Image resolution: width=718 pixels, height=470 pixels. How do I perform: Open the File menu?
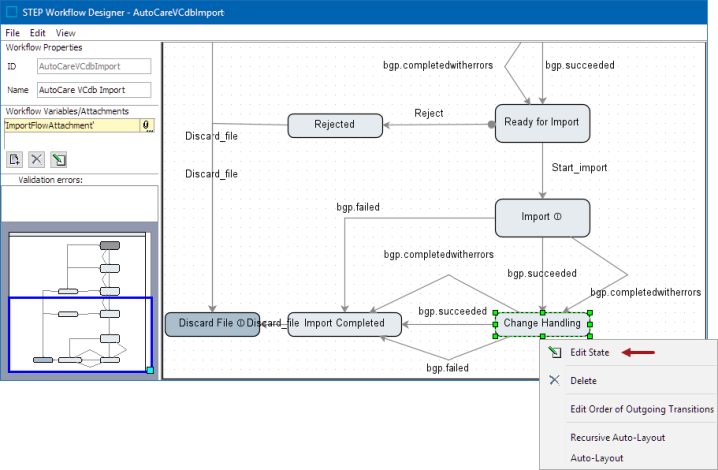click(12, 33)
